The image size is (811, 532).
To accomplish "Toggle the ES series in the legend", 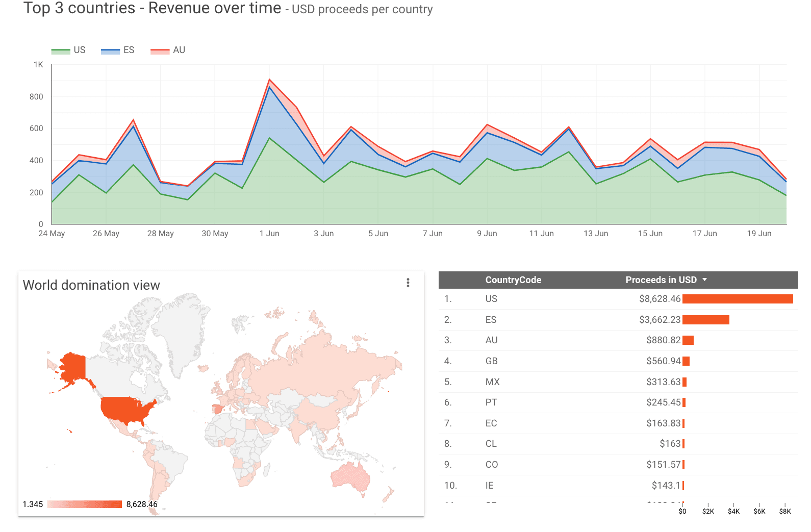I will pos(117,50).
